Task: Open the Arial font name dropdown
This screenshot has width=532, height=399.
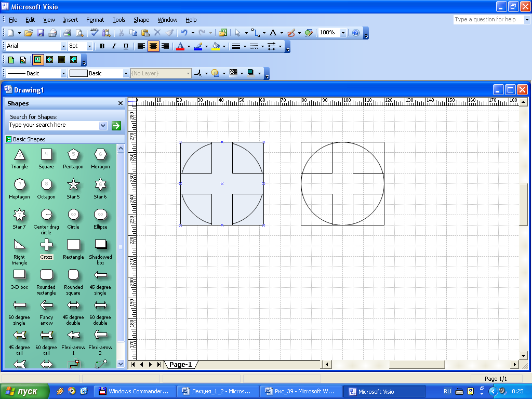Action: tap(63, 46)
